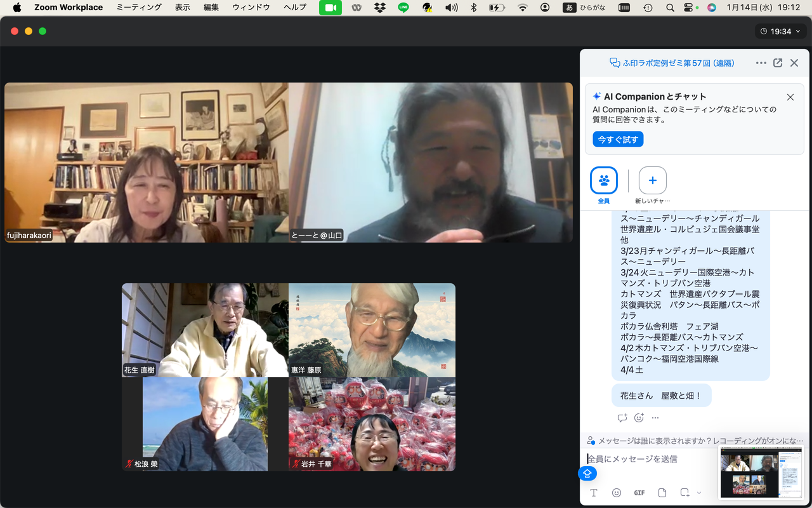Open Time Machine menu bar icon

point(648,8)
